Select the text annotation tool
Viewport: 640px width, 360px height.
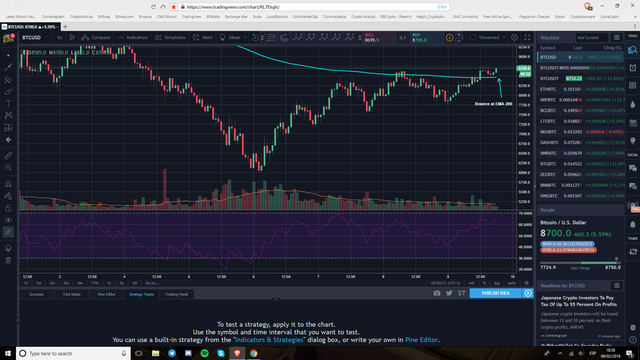pyautogui.click(x=8, y=104)
